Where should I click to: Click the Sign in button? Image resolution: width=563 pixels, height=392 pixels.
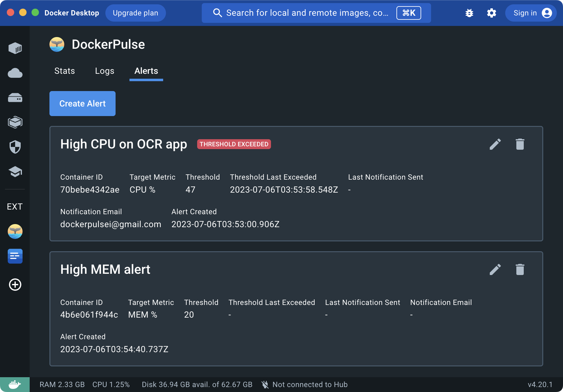(531, 13)
